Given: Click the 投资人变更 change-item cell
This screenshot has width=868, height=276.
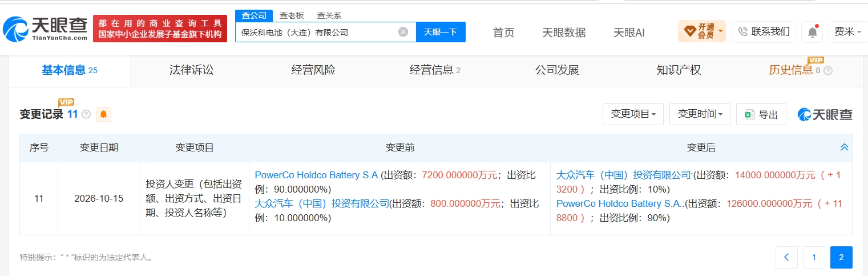Looking at the screenshot, I should tap(195, 198).
